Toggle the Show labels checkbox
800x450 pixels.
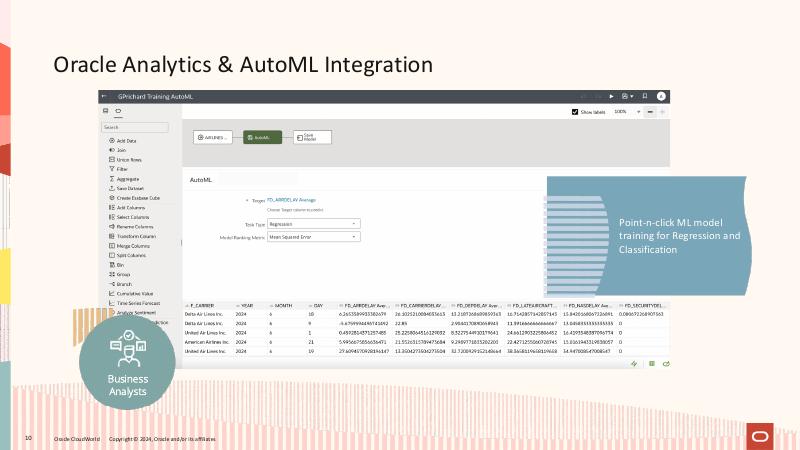point(575,112)
